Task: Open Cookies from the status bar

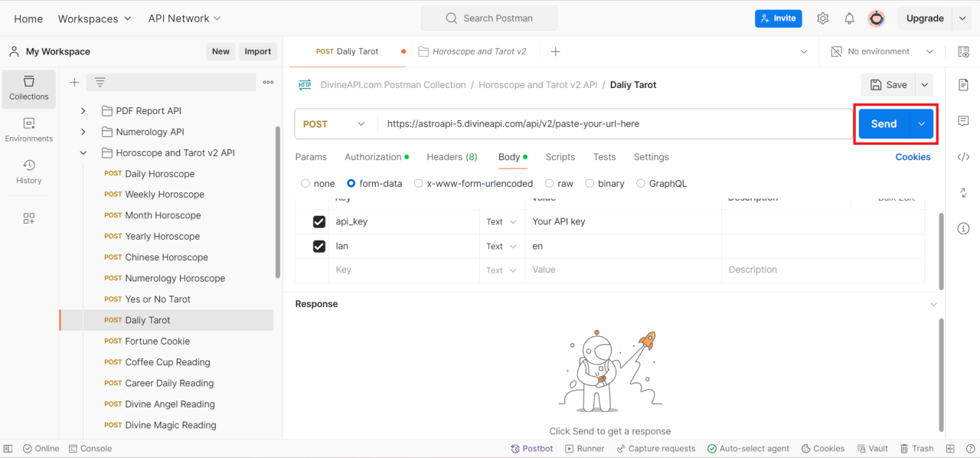Action: [823, 449]
